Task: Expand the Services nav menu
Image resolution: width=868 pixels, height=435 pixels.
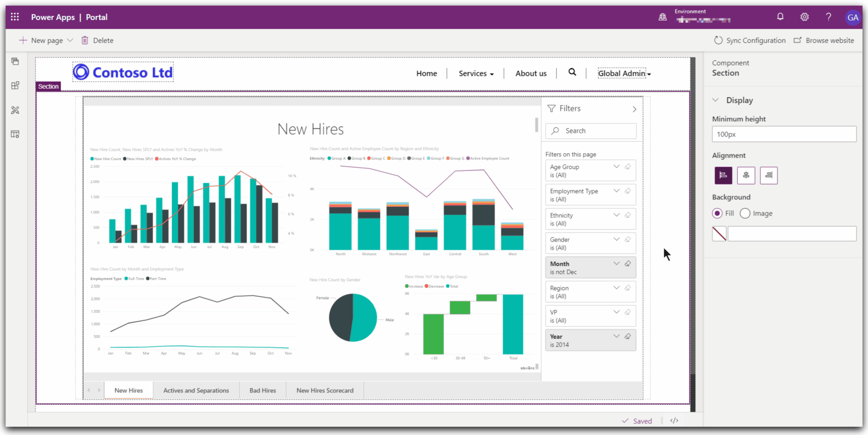Action: tap(476, 73)
